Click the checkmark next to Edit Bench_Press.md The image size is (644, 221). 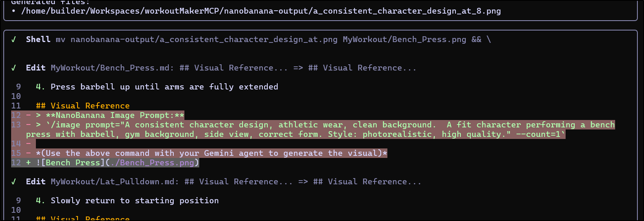(14, 68)
